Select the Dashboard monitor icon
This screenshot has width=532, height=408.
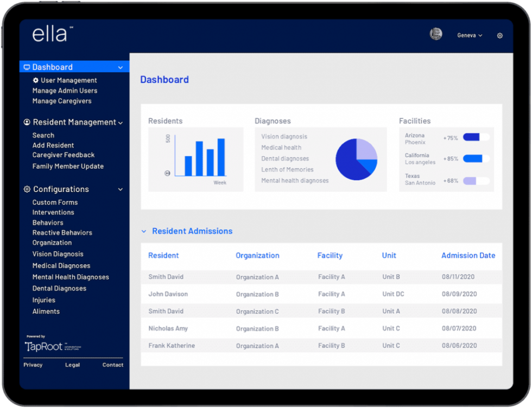[x=27, y=66]
